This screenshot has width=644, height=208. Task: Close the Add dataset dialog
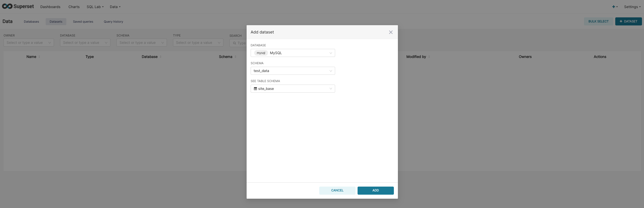tap(391, 32)
